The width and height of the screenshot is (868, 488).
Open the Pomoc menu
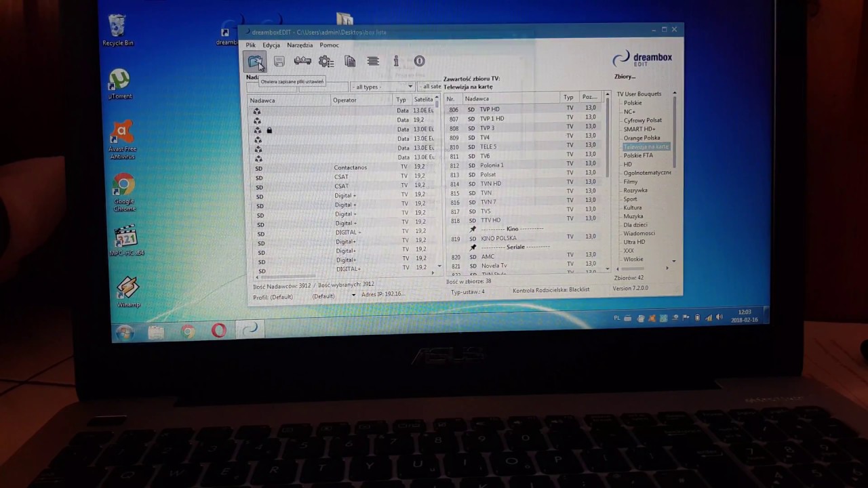click(329, 45)
